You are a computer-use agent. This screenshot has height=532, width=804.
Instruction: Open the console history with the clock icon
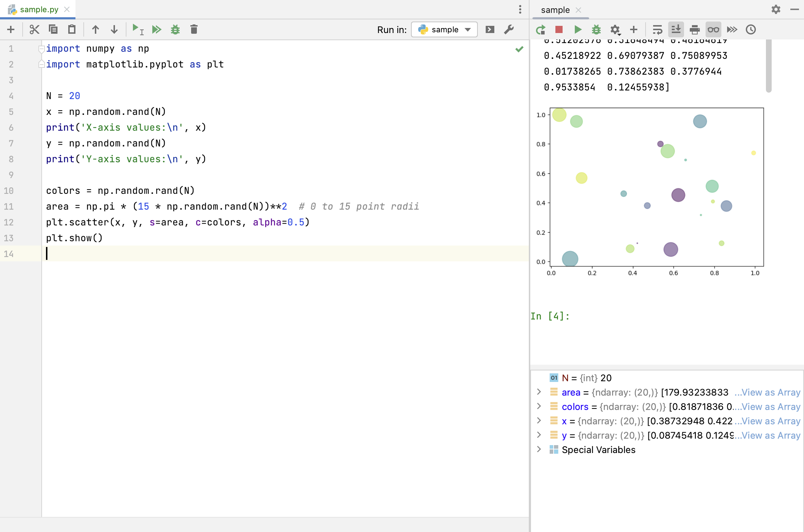[750, 29]
